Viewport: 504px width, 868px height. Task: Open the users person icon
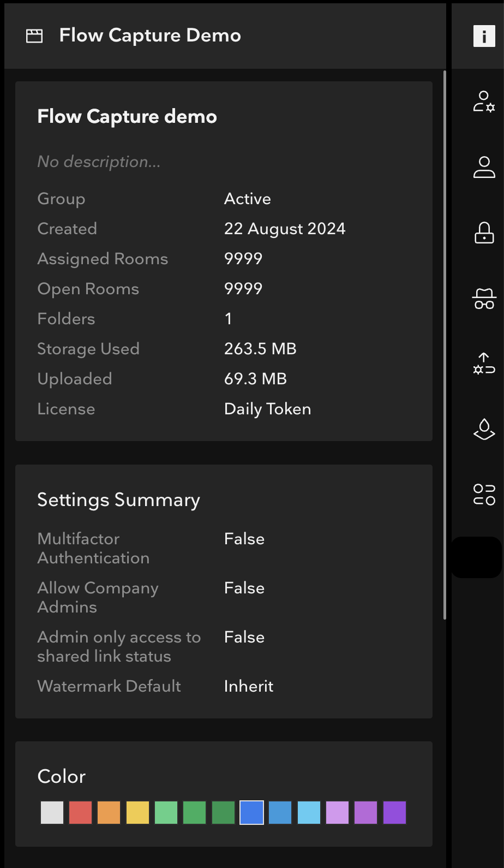(x=484, y=167)
